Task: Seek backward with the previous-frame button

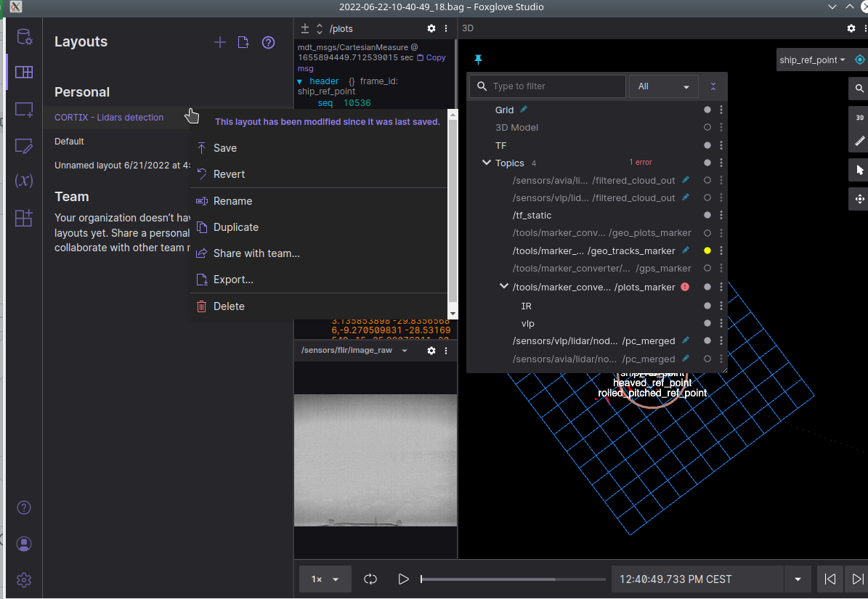Action: click(x=830, y=579)
